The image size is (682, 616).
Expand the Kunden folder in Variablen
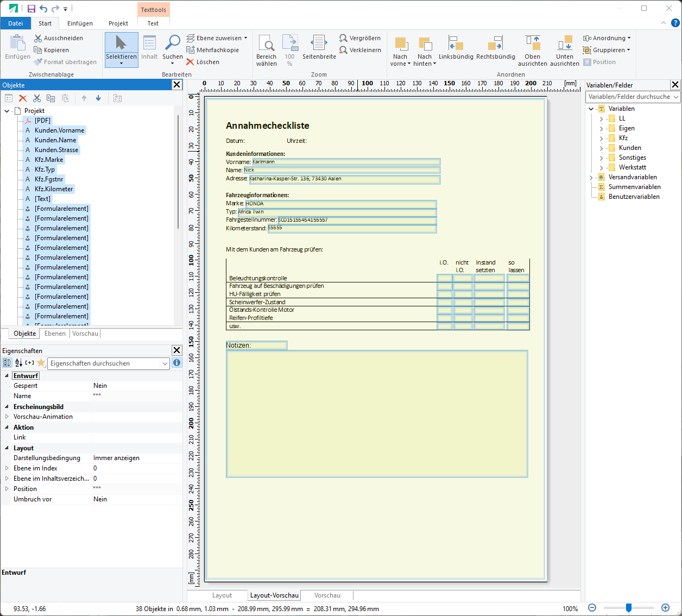pyautogui.click(x=601, y=148)
